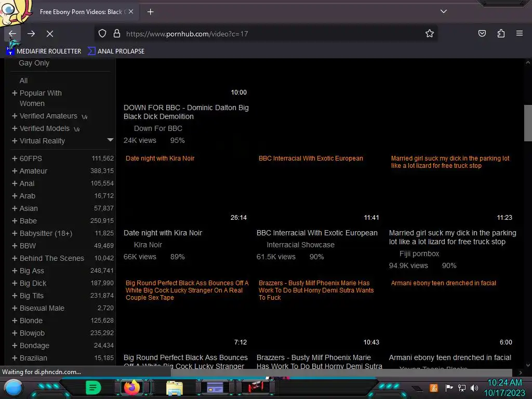The width and height of the screenshot is (532, 399).
Task: Expand the Behind The Scenes plus sign
Action: click(x=15, y=258)
